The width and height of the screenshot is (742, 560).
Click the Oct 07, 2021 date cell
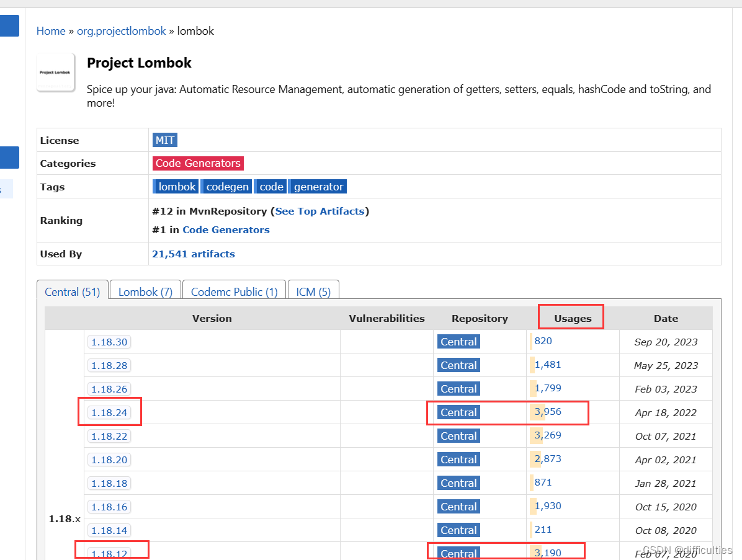[666, 436]
